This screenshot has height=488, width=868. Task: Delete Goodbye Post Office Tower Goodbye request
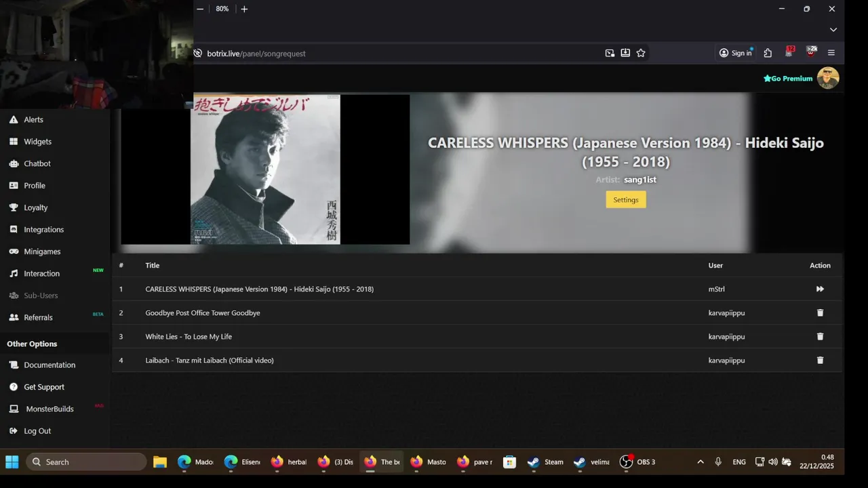(x=820, y=312)
